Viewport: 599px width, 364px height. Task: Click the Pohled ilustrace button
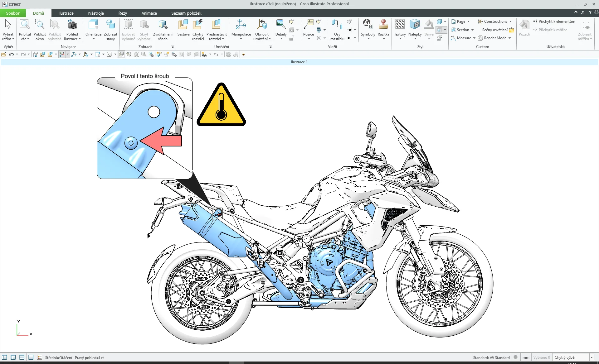pyautogui.click(x=72, y=30)
